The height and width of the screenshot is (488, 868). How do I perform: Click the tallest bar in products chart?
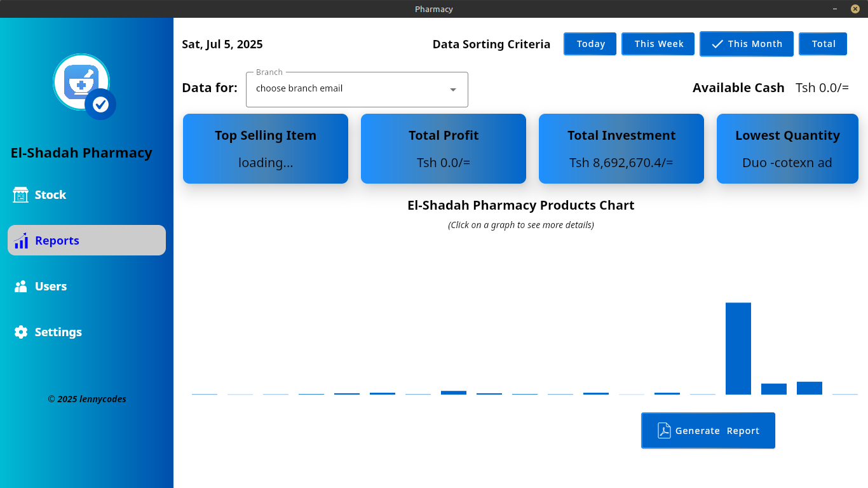pyautogui.click(x=738, y=348)
